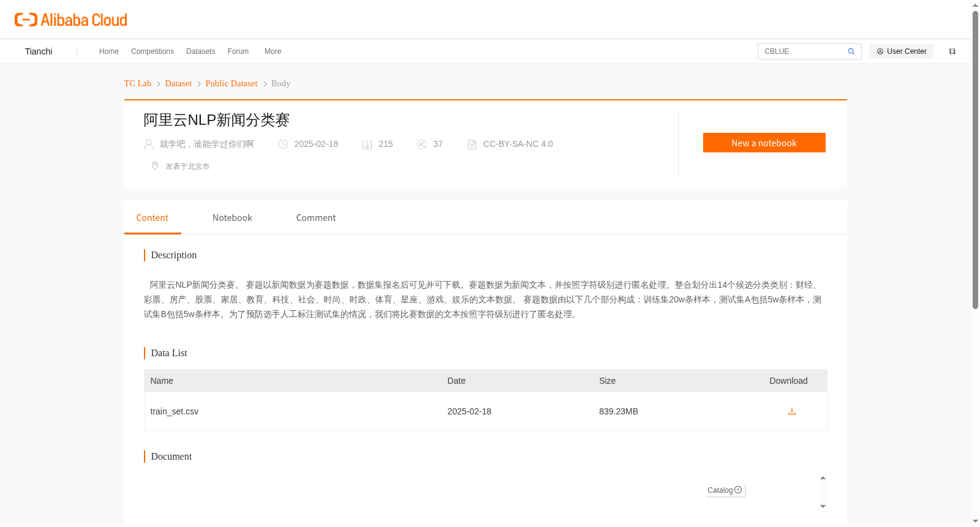Open the Forum navigation item
This screenshot has height=527, width=980.
point(238,51)
